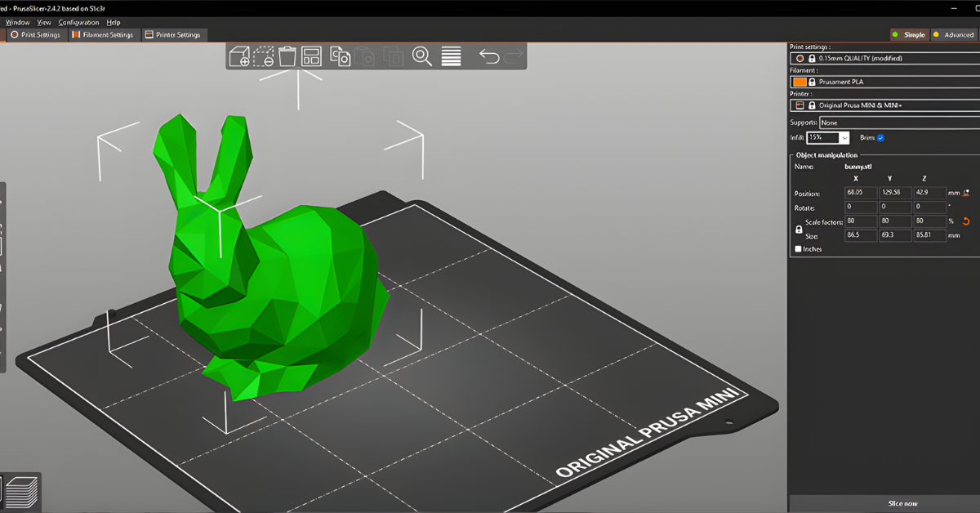
Task: Enable the Inches checkbox
Action: coord(798,248)
